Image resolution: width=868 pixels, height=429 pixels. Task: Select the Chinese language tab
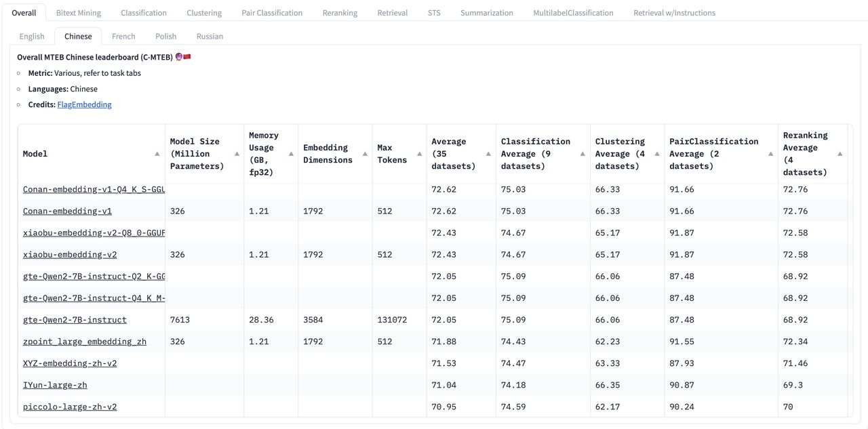(x=78, y=36)
